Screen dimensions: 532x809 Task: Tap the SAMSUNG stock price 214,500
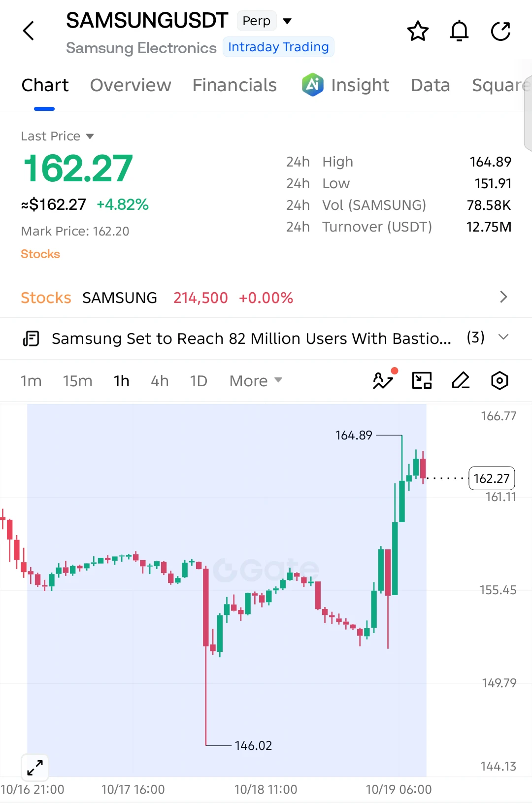200,298
